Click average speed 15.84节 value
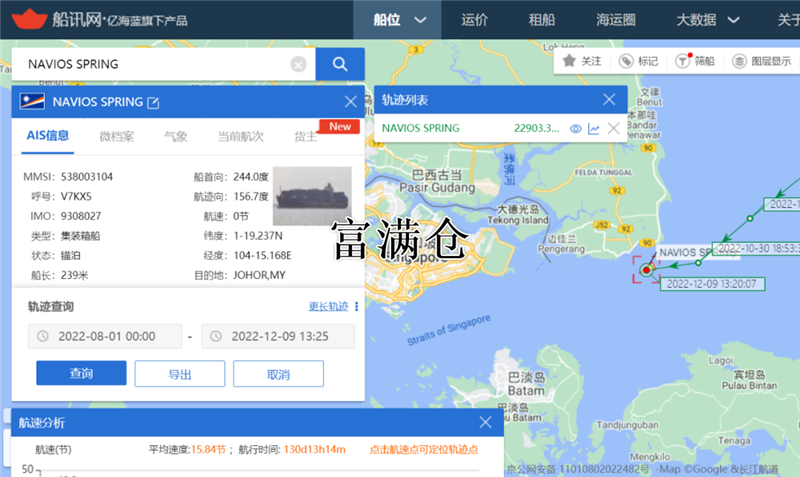The height and width of the screenshot is (477, 800). 208,449
